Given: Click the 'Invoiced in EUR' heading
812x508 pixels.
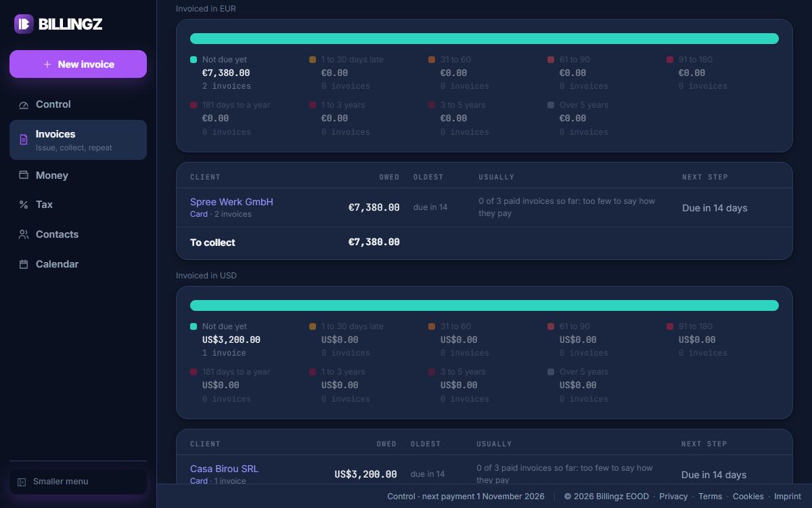Looking at the screenshot, I should pyautogui.click(x=206, y=9).
